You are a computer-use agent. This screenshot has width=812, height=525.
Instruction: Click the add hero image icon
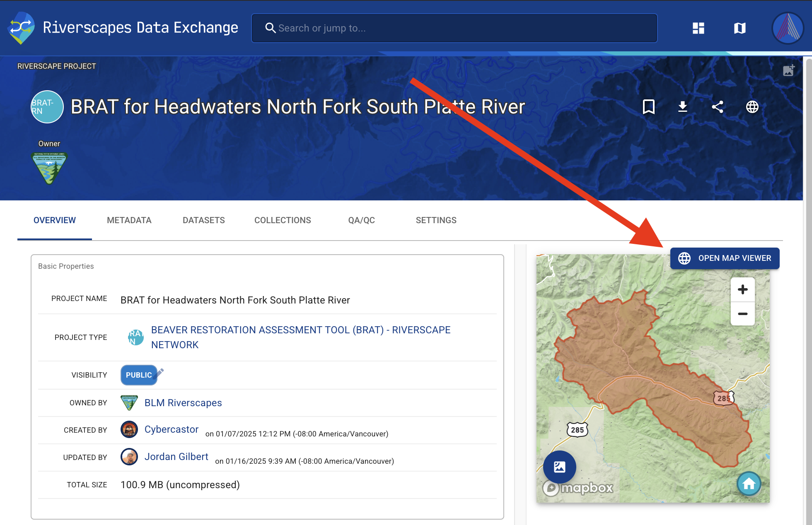click(x=789, y=70)
